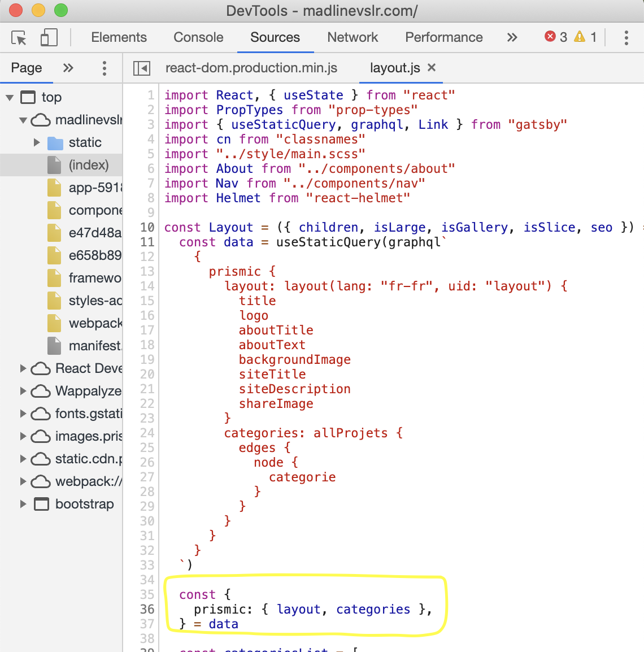Screen dimensions: 644x652
Task: Click the (index) document icon
Action: (x=54, y=165)
